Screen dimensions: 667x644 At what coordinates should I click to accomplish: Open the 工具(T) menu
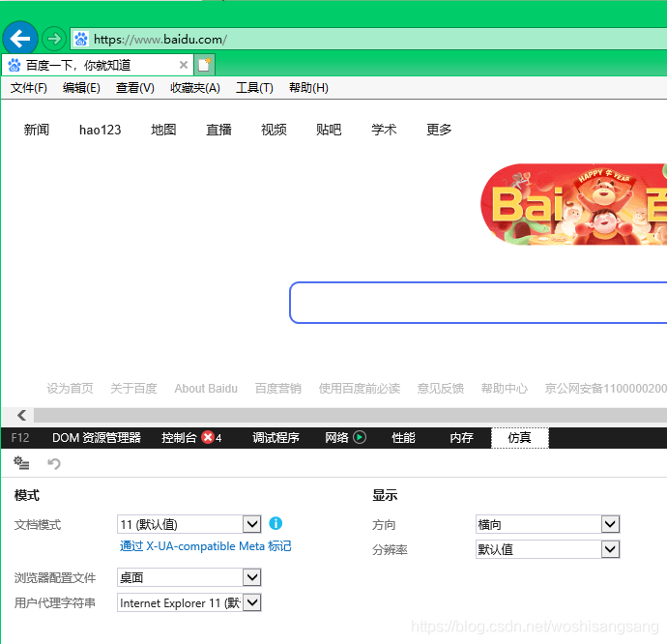coord(254,88)
